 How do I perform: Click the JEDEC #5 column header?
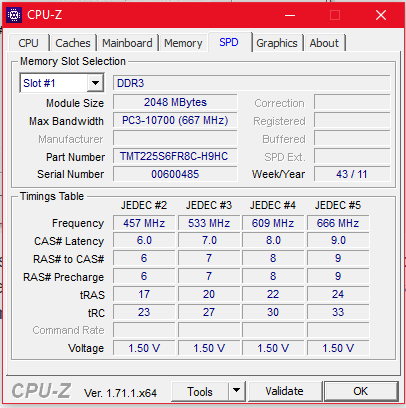338,205
